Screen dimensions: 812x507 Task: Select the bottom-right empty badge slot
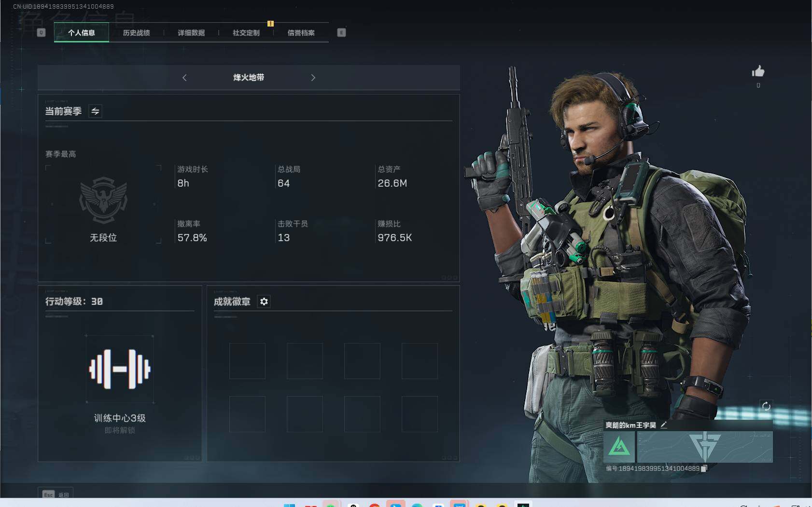coord(420,414)
